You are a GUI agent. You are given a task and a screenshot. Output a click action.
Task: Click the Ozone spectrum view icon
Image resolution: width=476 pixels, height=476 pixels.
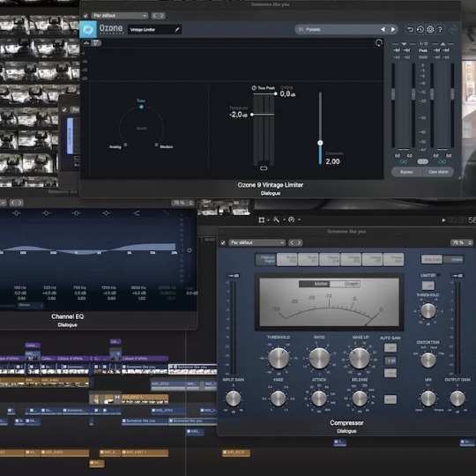coord(86,43)
